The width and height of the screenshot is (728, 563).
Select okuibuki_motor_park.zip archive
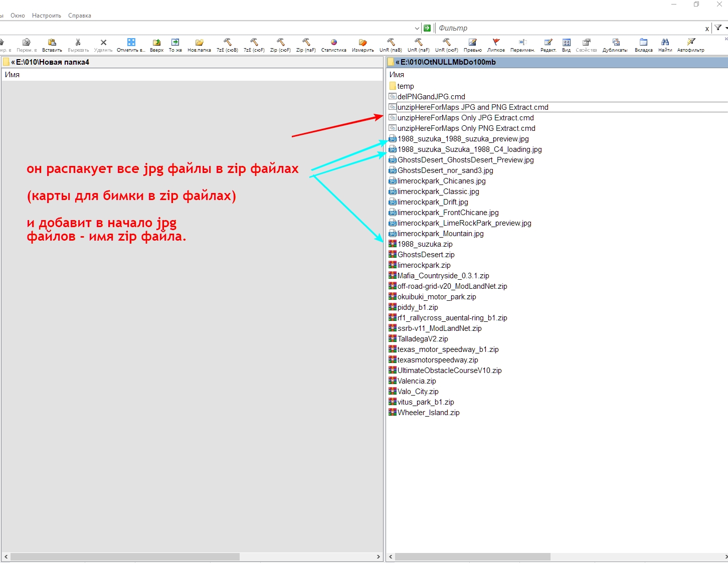tap(433, 297)
